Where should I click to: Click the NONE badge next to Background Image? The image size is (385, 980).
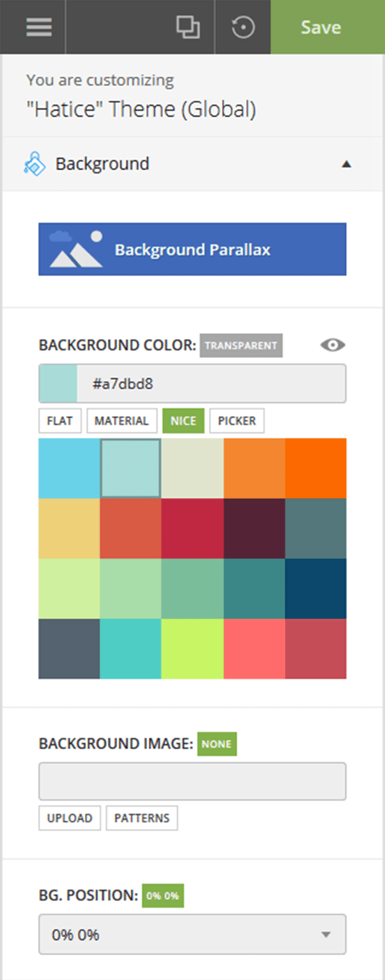point(216,744)
